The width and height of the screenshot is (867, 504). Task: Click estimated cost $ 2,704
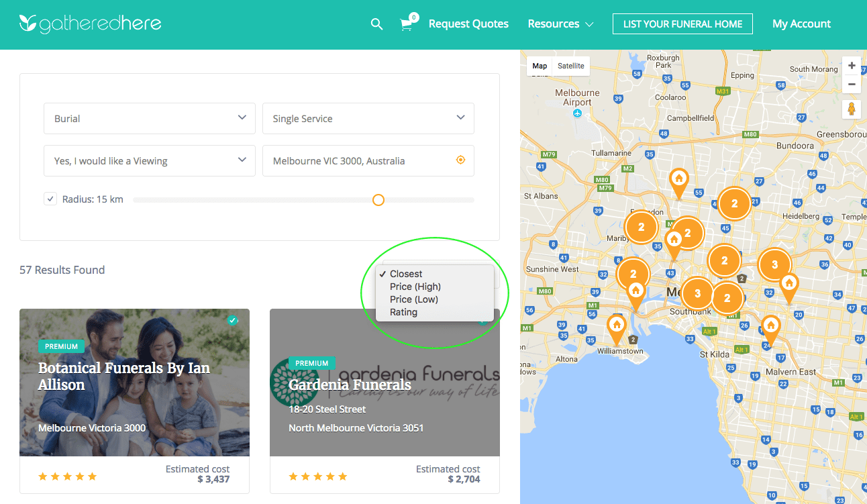(x=464, y=479)
